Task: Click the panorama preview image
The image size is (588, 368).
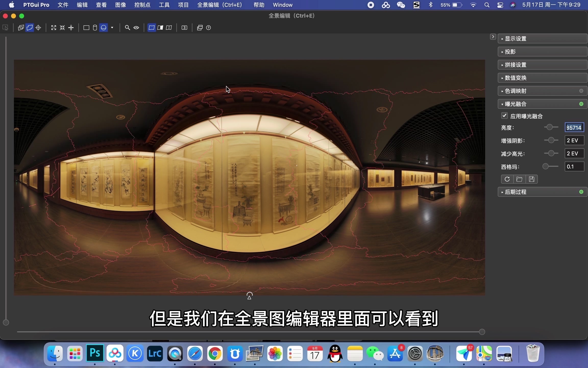Action: [x=249, y=178]
